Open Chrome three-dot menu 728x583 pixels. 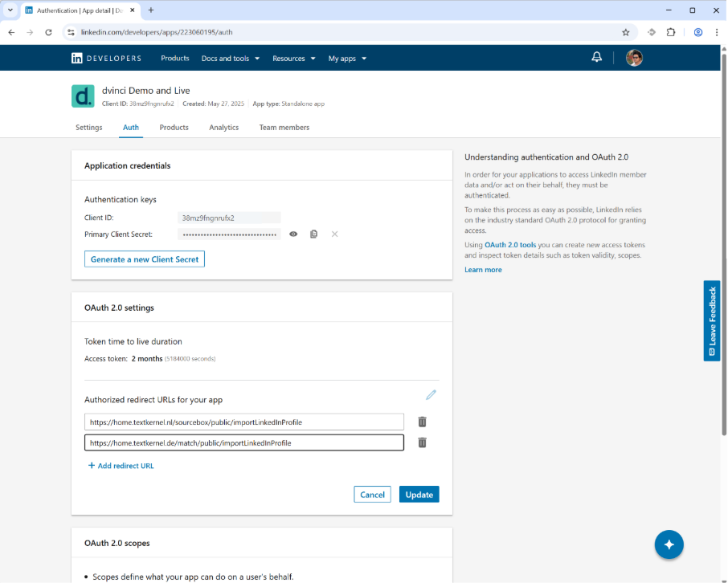coord(717,32)
